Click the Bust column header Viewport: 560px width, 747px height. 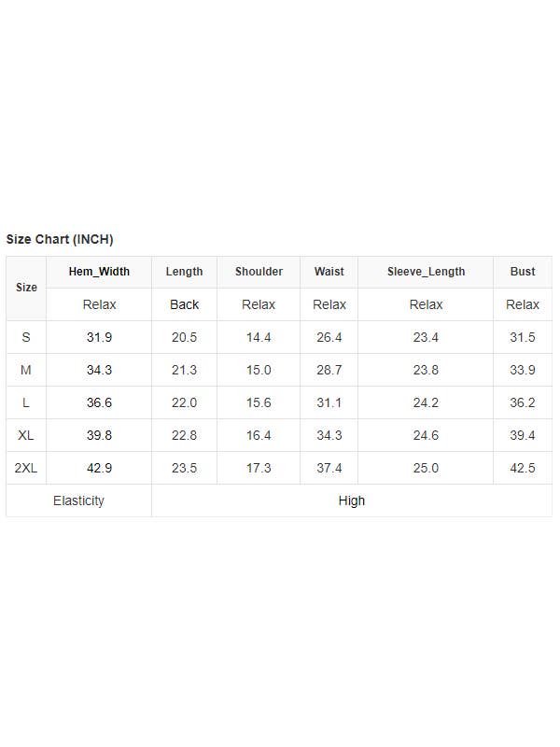(x=523, y=272)
